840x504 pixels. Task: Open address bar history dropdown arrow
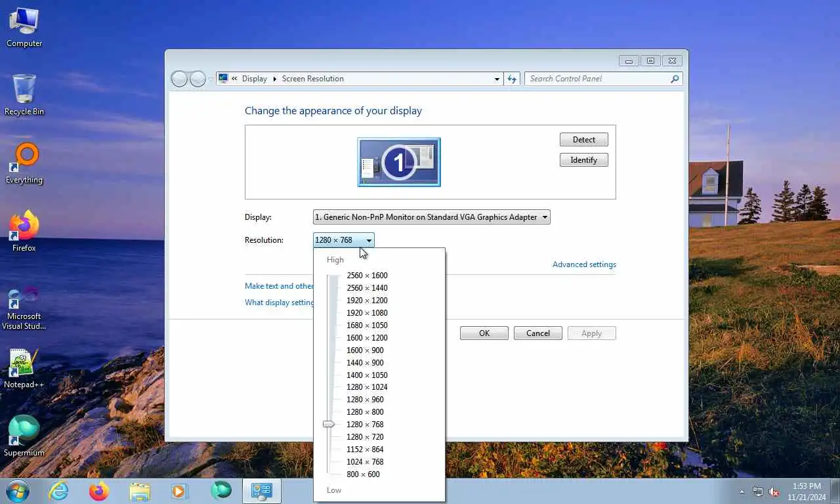[x=497, y=79]
